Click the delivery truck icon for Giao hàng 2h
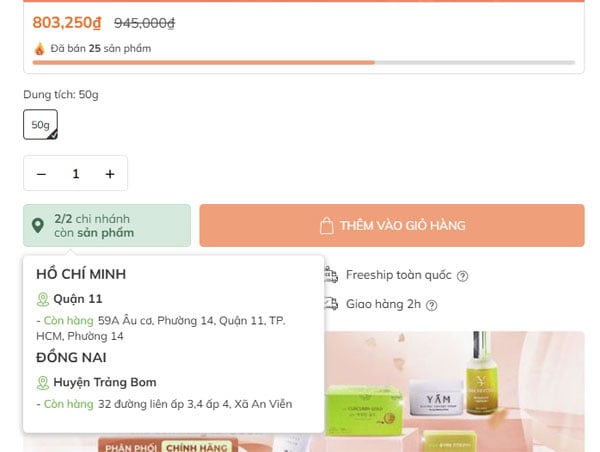Image resolution: width=600 pixels, height=452 pixels. tap(332, 304)
